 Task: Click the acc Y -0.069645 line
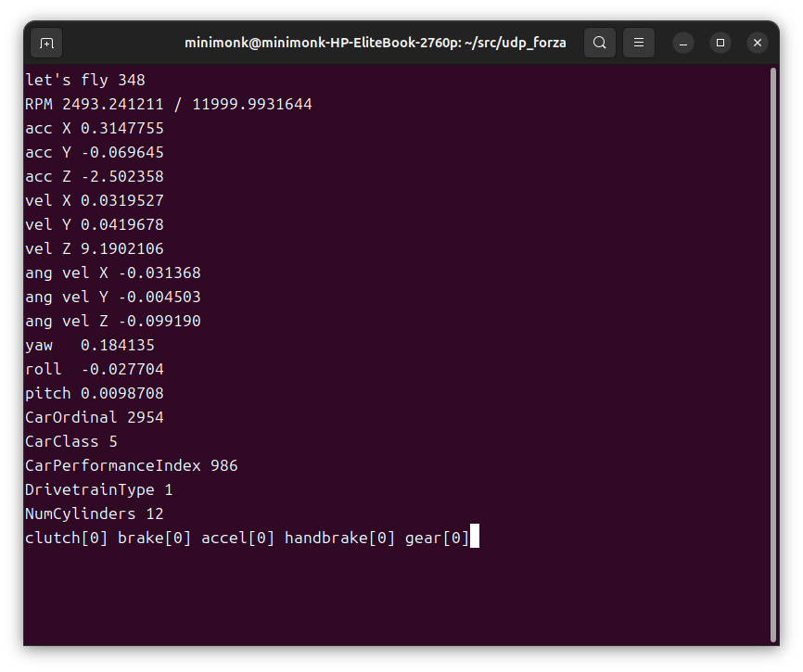[x=95, y=153]
